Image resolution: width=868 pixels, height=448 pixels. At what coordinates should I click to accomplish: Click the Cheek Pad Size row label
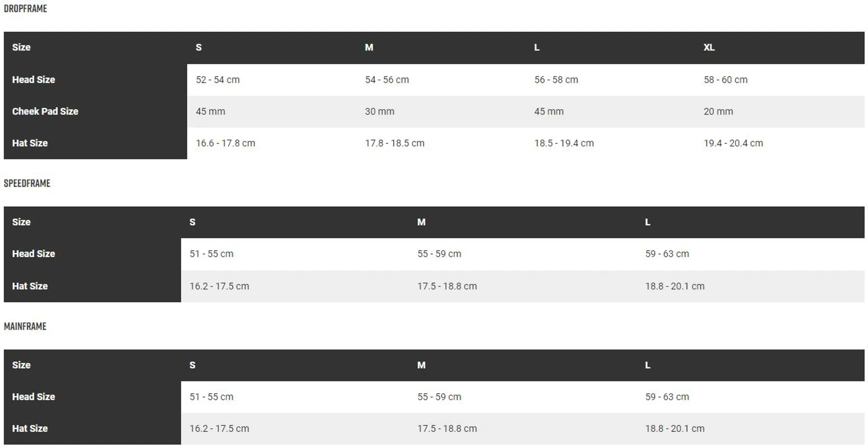tap(45, 111)
